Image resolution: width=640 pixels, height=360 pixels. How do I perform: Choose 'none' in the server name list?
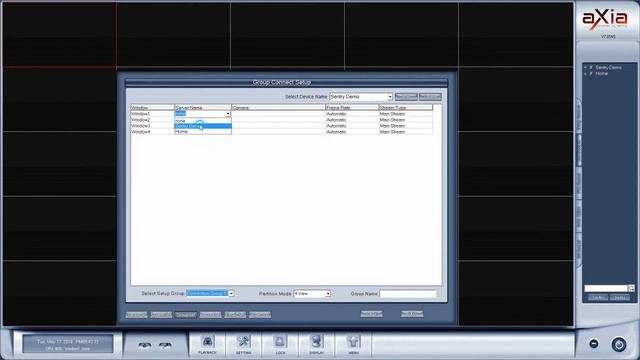click(x=203, y=121)
